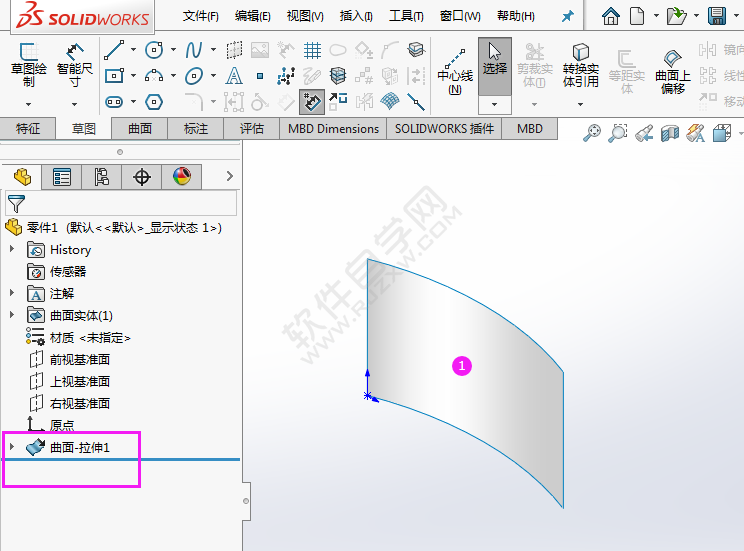744x551 pixels.
Task: Click Convert Entities (转换实体引用) tool
Action: click(581, 65)
